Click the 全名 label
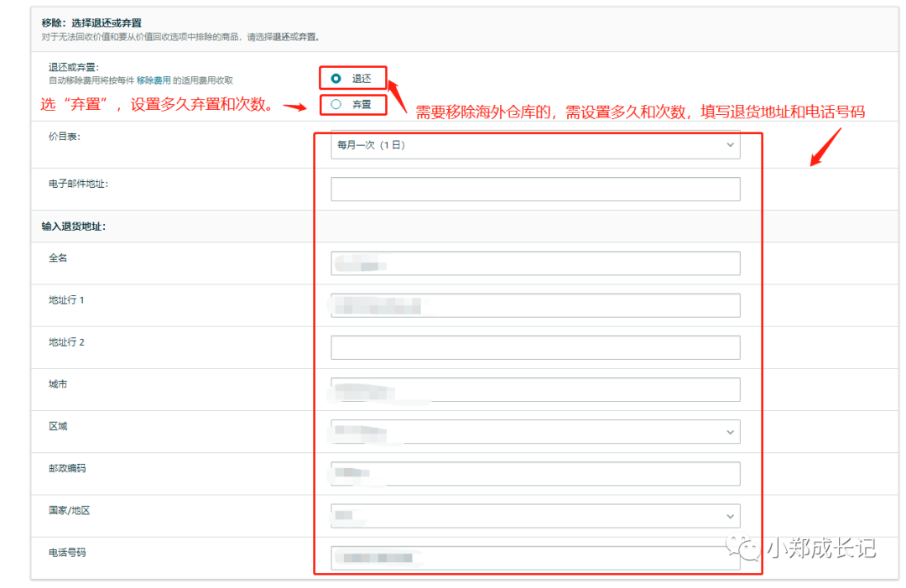The width and height of the screenshot is (906, 588). point(58,258)
